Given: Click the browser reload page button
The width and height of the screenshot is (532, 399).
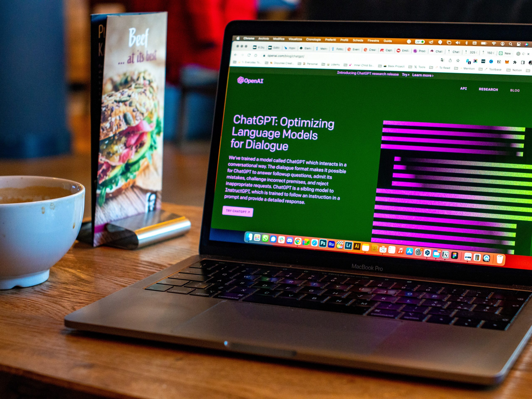Looking at the screenshot, I should [251, 55].
